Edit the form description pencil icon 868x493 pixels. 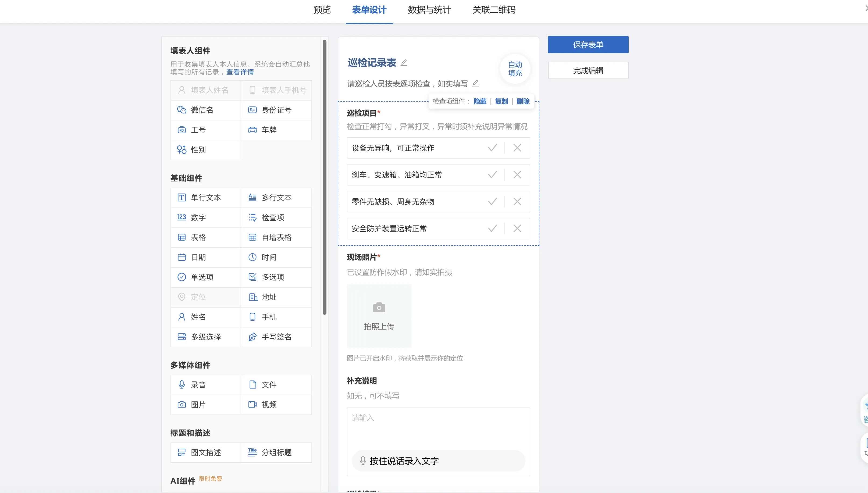coord(475,83)
